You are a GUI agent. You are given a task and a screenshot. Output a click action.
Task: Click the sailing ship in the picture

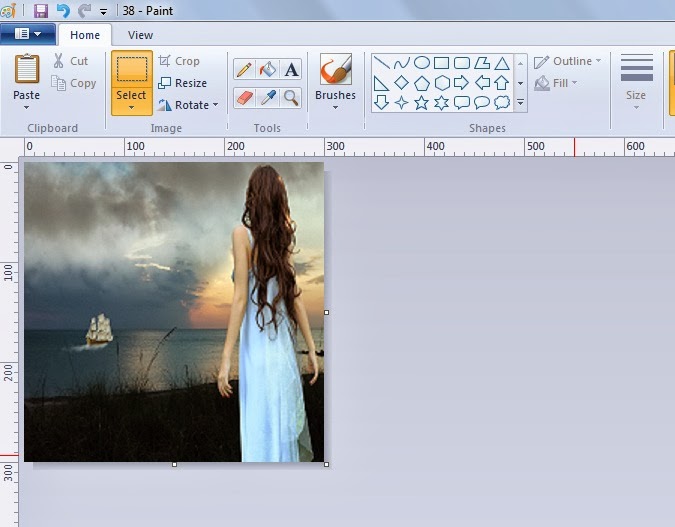click(99, 330)
